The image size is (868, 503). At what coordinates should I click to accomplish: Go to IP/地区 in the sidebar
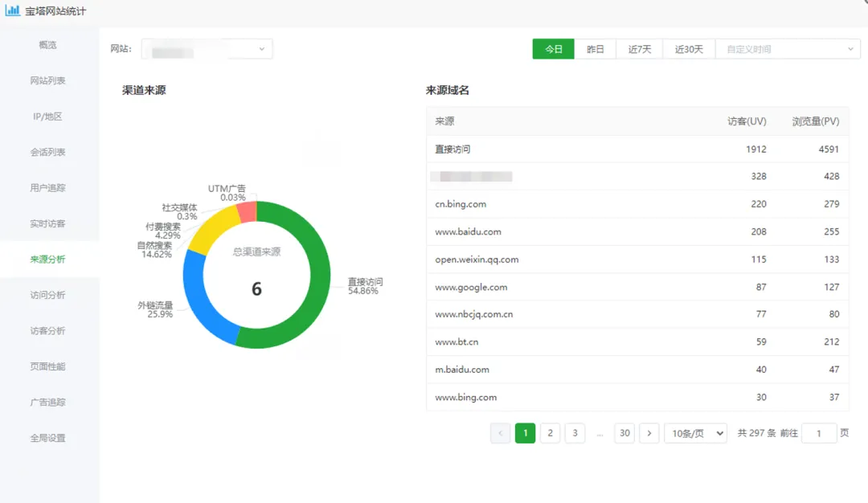pyautogui.click(x=47, y=117)
